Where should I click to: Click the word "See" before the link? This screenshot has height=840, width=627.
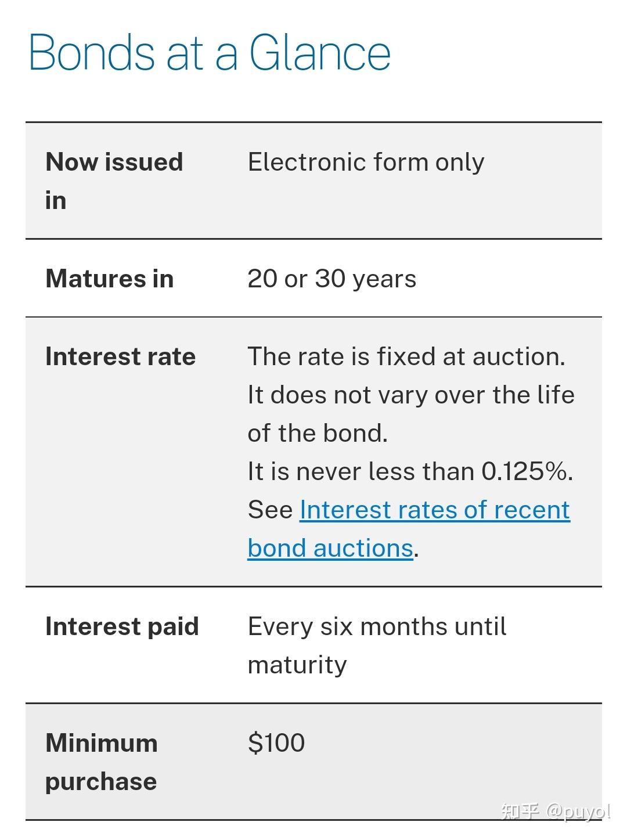(270, 510)
